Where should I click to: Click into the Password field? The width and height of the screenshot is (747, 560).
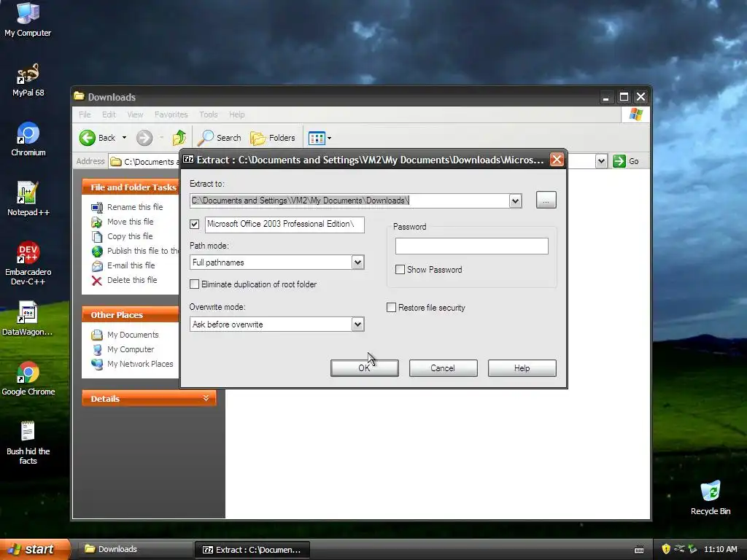pyautogui.click(x=472, y=246)
